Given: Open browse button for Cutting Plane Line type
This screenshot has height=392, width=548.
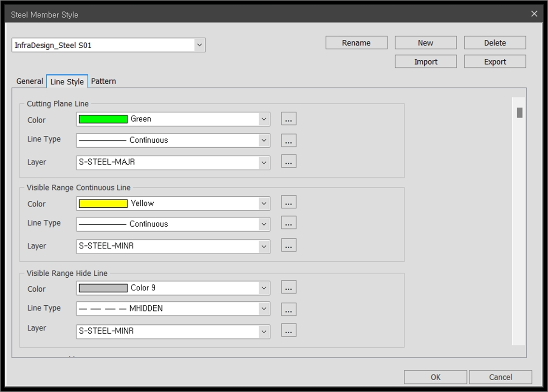Looking at the screenshot, I should tap(289, 140).
